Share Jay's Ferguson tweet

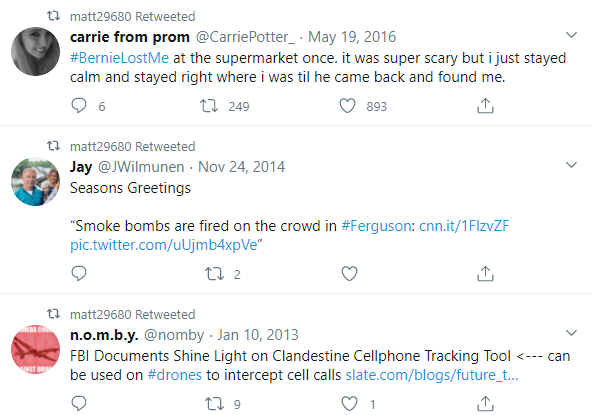485,274
